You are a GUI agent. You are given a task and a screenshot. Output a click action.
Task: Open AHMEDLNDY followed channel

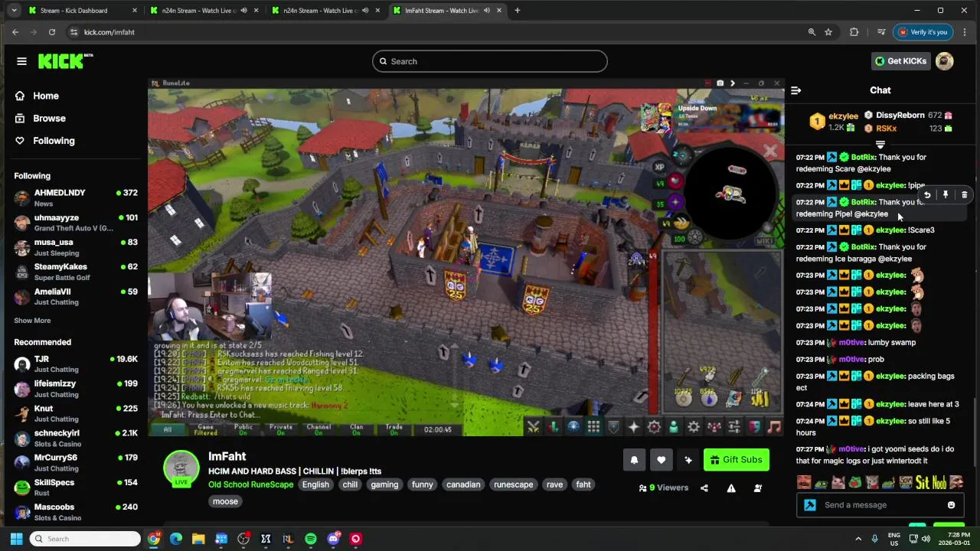click(75, 198)
